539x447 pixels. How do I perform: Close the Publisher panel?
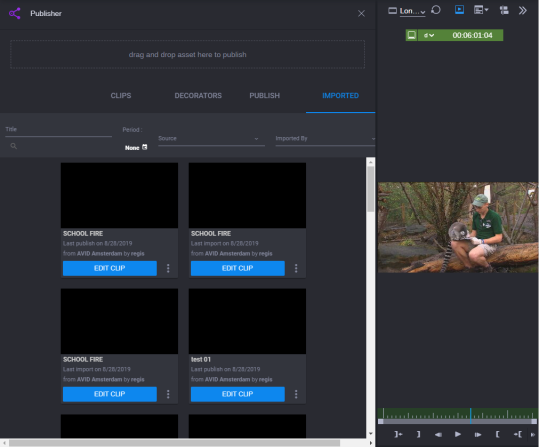(x=361, y=13)
